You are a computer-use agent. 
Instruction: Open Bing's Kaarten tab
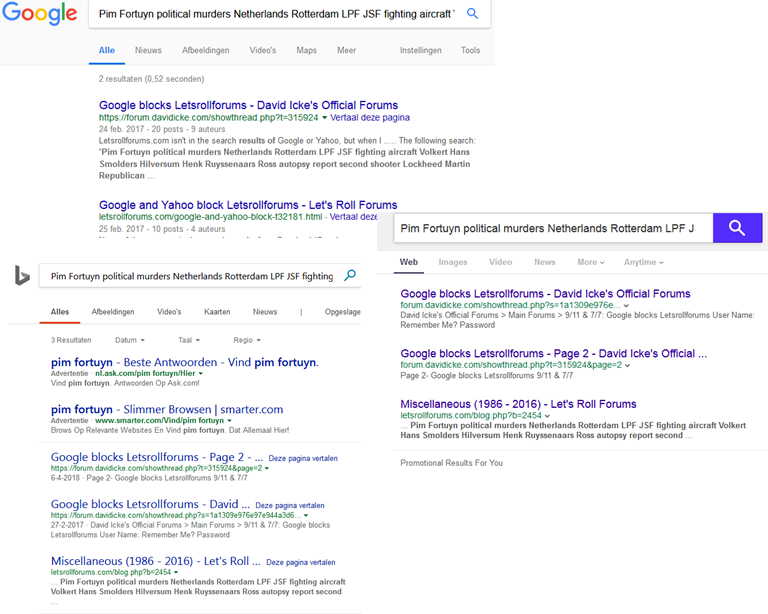click(217, 312)
